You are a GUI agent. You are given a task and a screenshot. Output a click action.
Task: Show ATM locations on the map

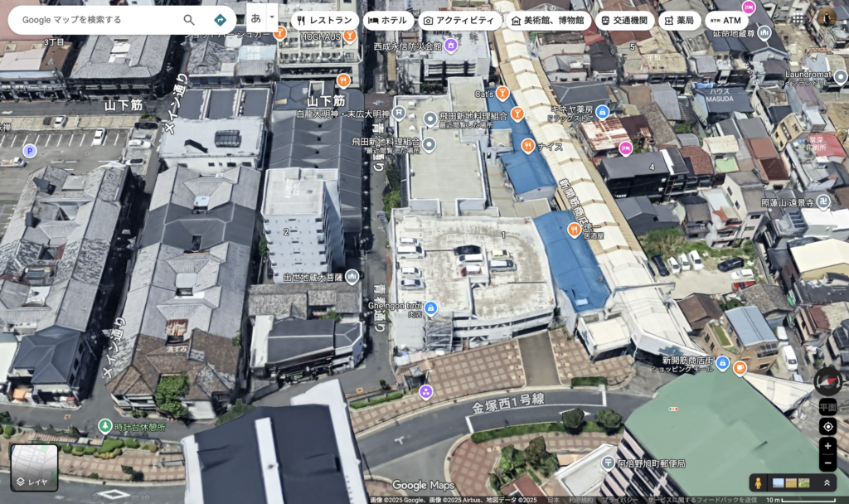click(x=725, y=20)
